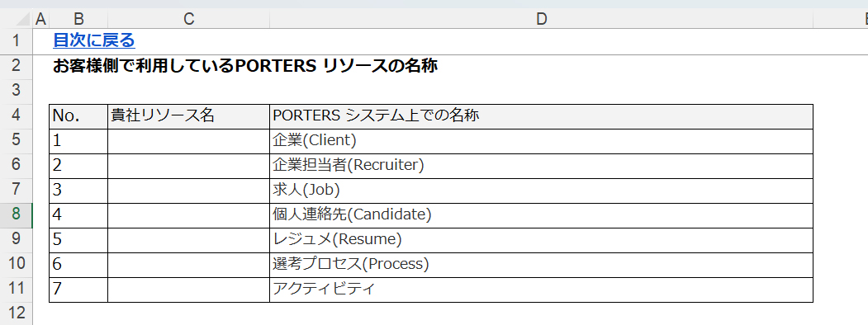Select the レジュメ(Resume) cell

542,240
